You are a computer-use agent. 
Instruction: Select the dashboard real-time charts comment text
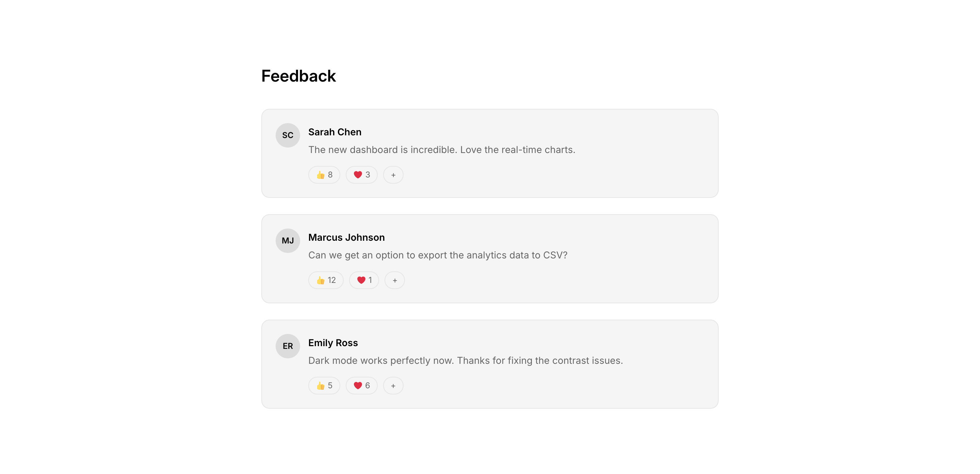coord(441,150)
